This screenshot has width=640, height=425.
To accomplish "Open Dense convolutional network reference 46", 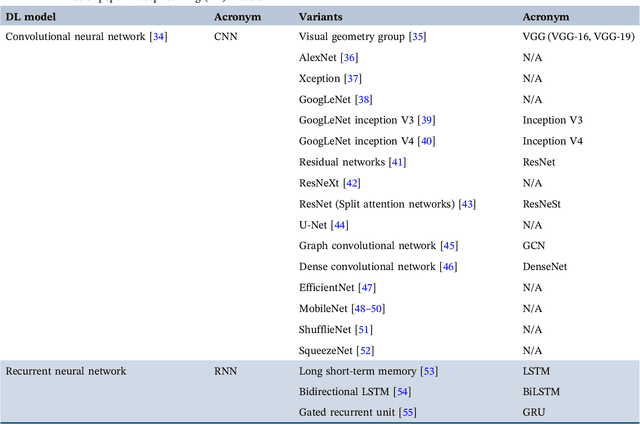I will (x=450, y=267).
